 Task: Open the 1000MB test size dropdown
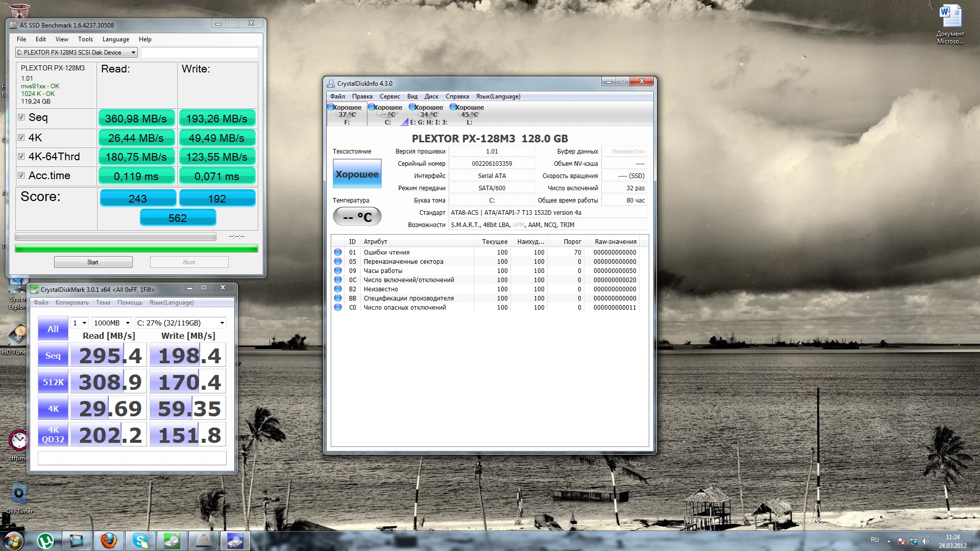pyautogui.click(x=111, y=323)
